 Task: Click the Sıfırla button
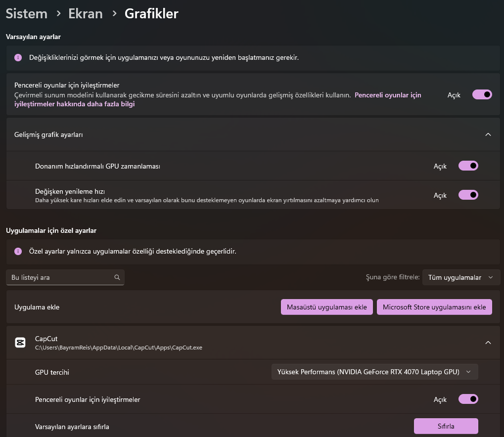coord(446,426)
